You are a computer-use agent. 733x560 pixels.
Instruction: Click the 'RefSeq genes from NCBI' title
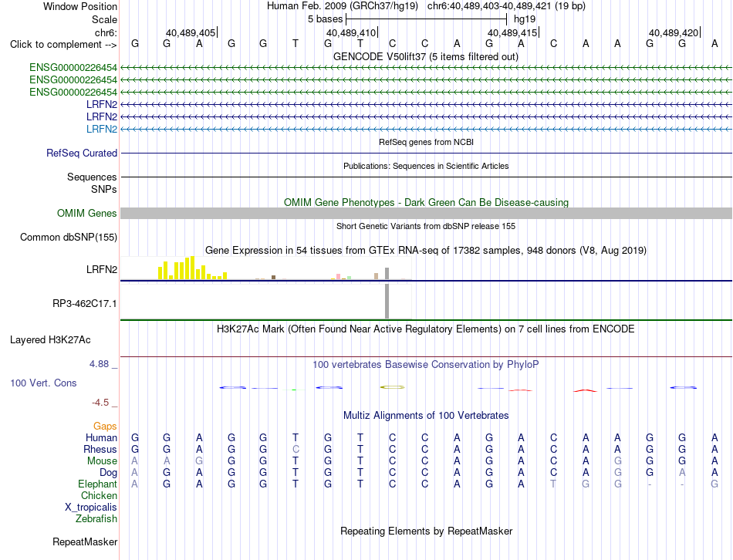[426, 142]
